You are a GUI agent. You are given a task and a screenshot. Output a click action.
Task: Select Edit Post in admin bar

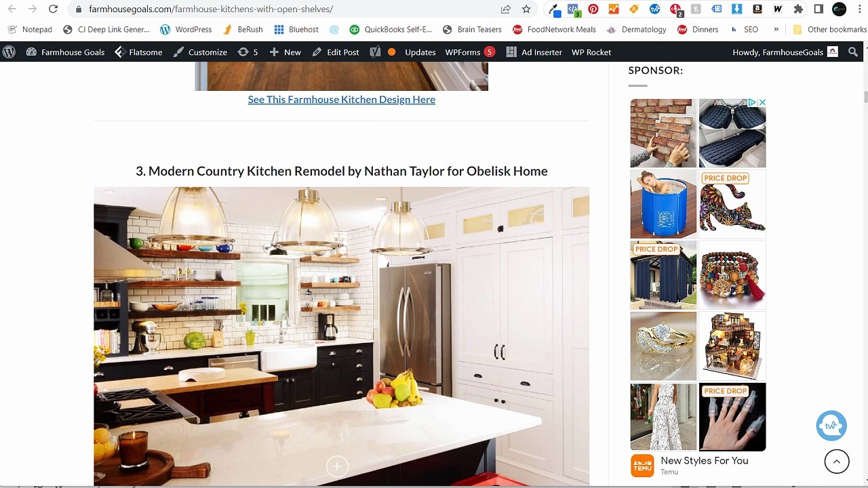pos(336,52)
